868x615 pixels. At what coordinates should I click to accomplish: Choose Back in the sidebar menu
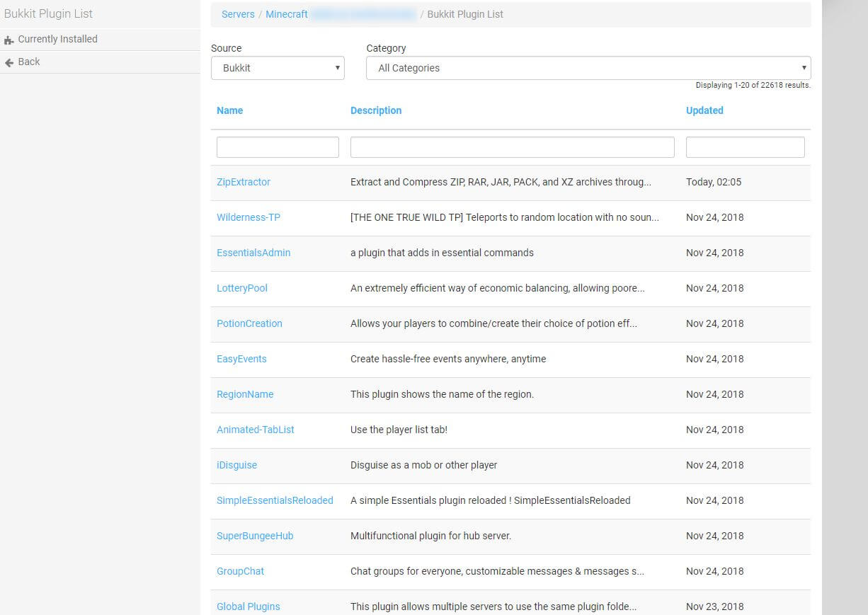28,62
